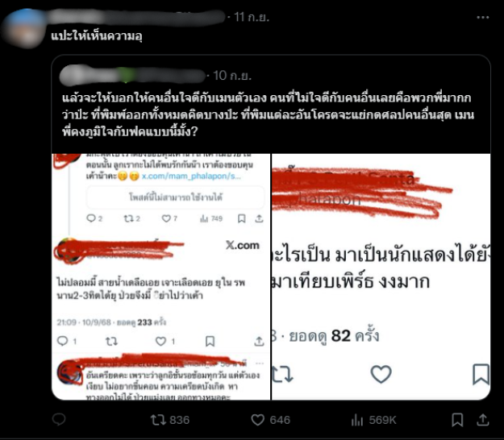Like the tweet with 646 likes
Screen dimensions: 504x440
[257, 420]
